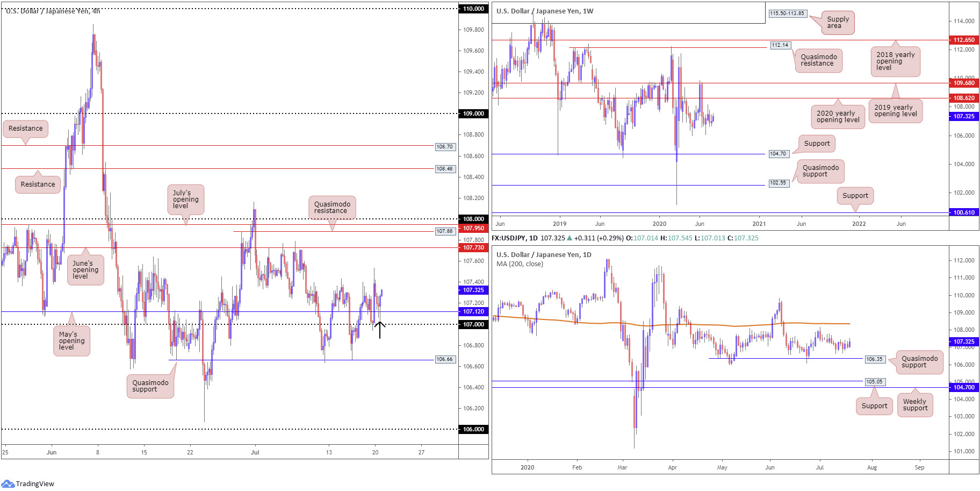Click the 107.000 axis price label
The height and width of the screenshot is (491, 980).
(x=473, y=324)
